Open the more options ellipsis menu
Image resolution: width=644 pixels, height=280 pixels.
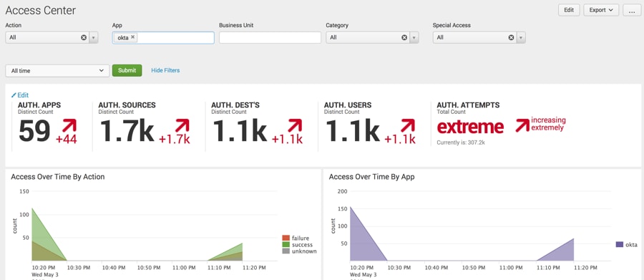coord(632,10)
